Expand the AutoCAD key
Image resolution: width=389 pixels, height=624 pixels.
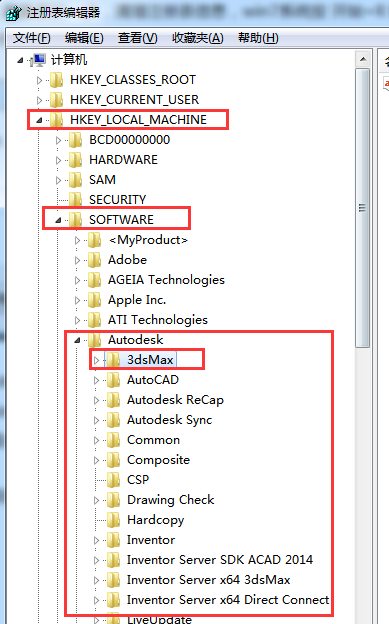coord(96,380)
